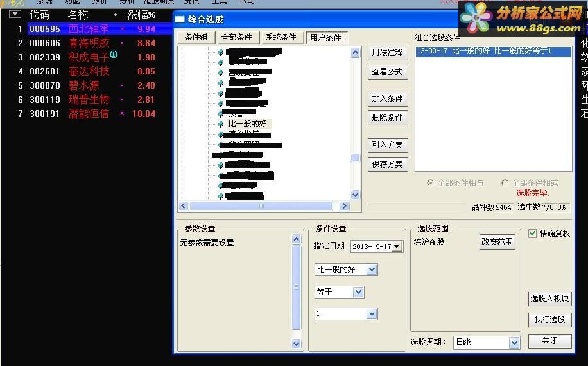Click the 参数设置 vertical scrollbar thumb
This screenshot has height=366, width=588.
[x=297, y=287]
